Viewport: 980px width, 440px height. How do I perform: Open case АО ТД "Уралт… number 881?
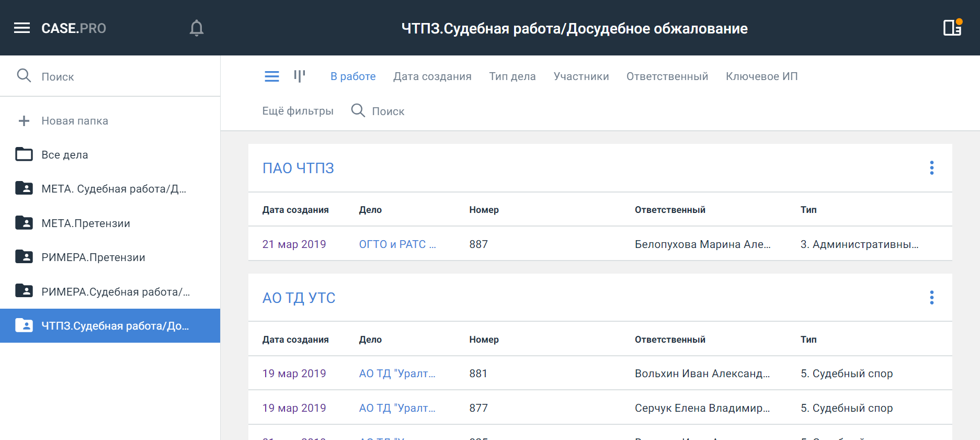[x=397, y=374]
